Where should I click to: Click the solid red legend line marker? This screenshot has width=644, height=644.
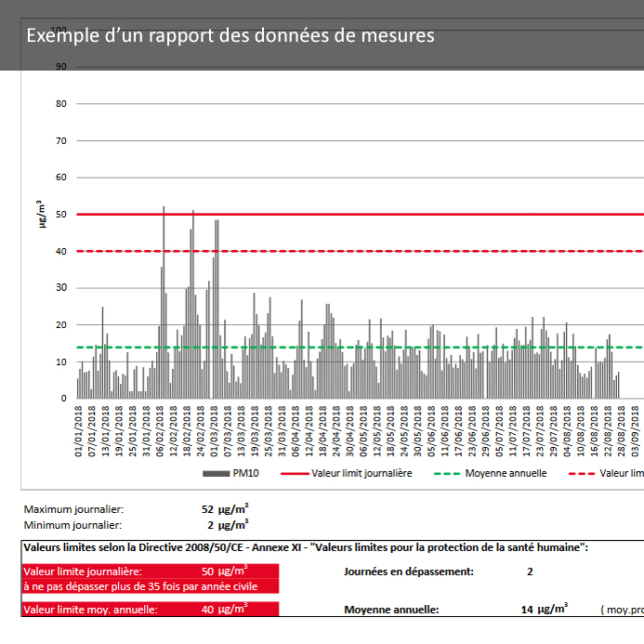pos(289,473)
